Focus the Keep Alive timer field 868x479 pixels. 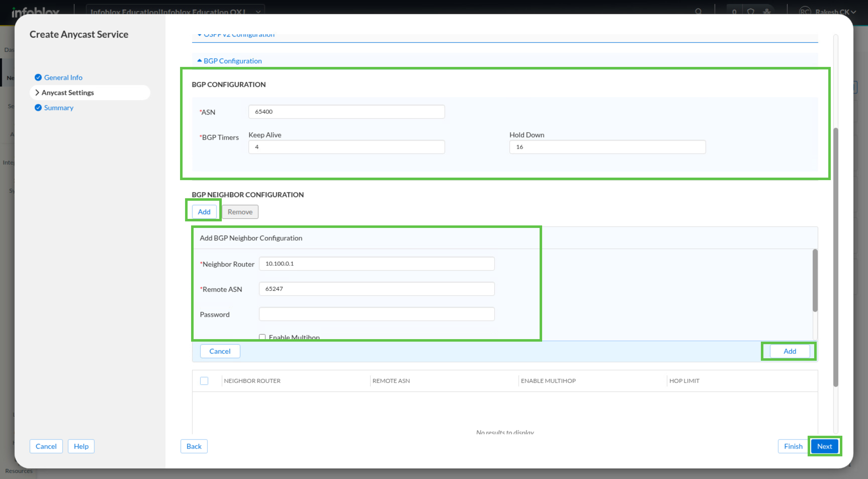coord(346,147)
